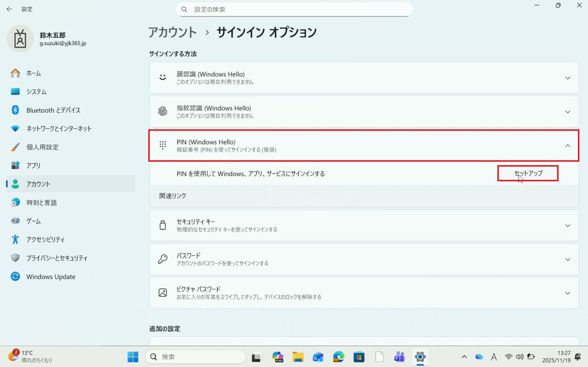Click the back arrow in settings
This screenshot has height=367, width=588.
coord(9,9)
